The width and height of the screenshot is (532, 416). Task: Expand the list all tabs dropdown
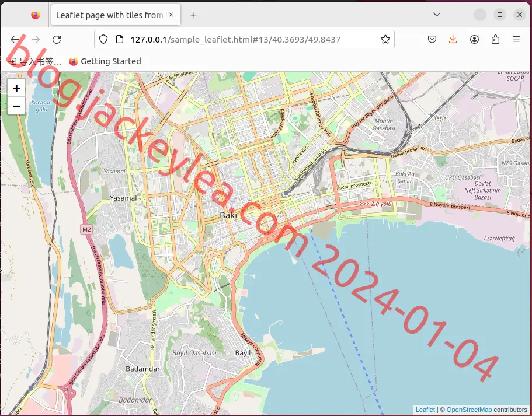[437, 15]
